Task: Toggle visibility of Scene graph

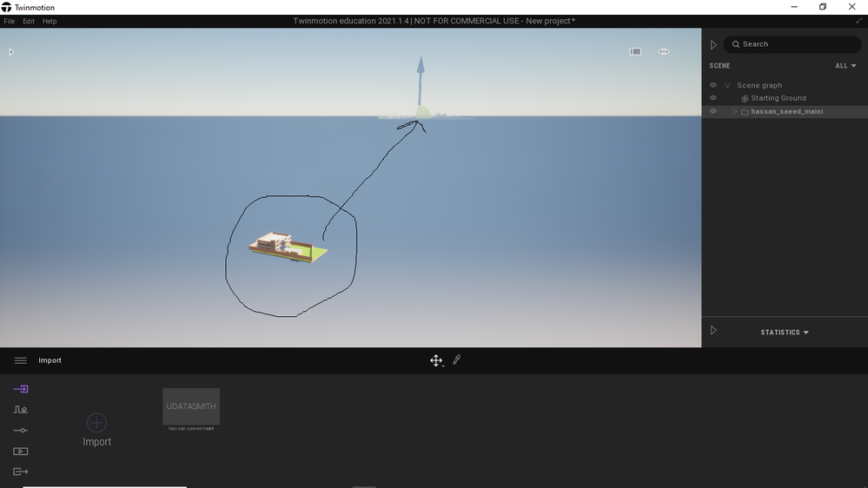Action: [x=713, y=85]
